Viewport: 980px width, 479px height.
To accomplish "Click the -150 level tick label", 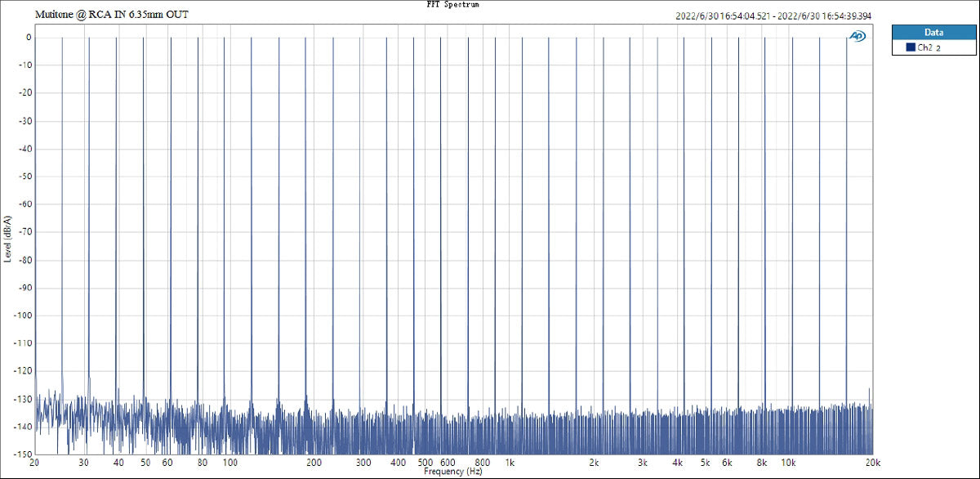I will tap(22, 454).
